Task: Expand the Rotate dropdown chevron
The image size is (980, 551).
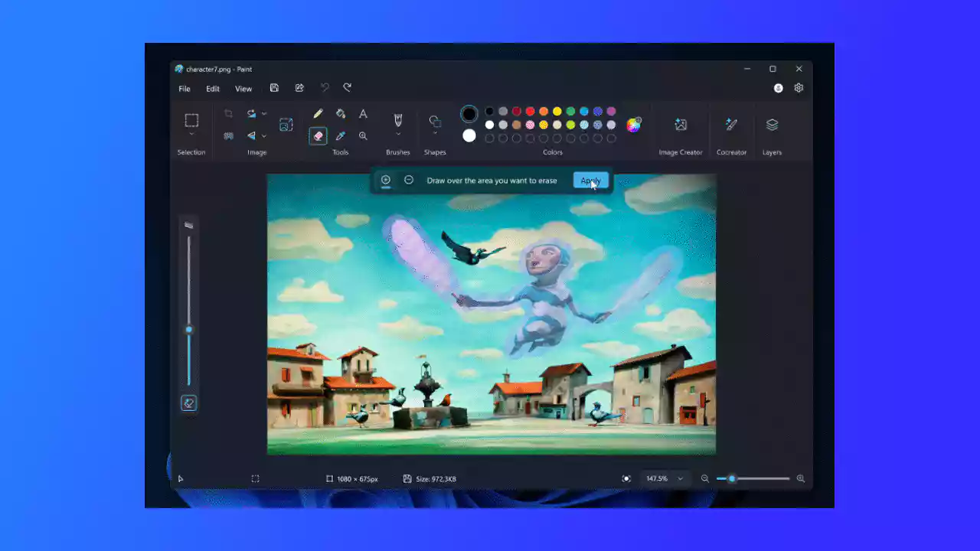Action: tap(264, 113)
